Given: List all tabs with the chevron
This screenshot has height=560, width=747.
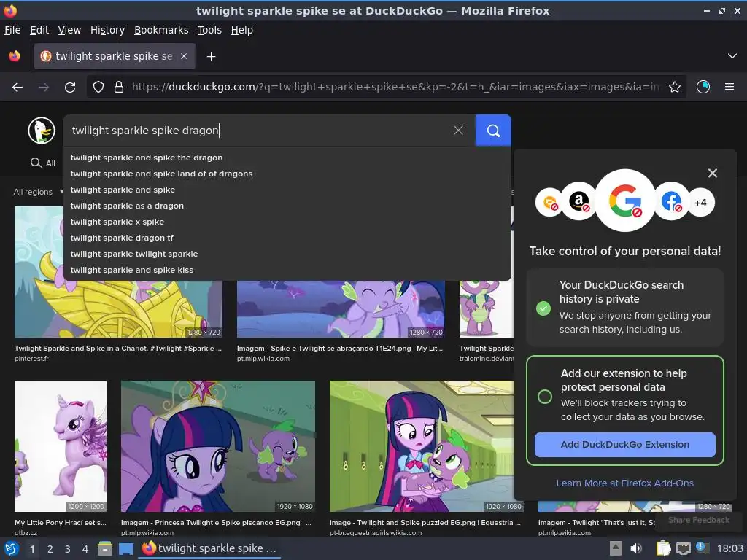Looking at the screenshot, I should (732, 56).
